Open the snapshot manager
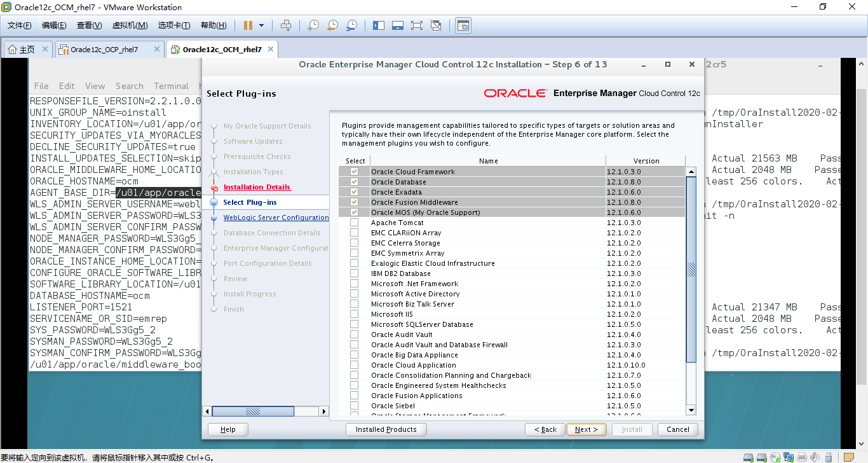This screenshot has height=463, width=868. [351, 25]
